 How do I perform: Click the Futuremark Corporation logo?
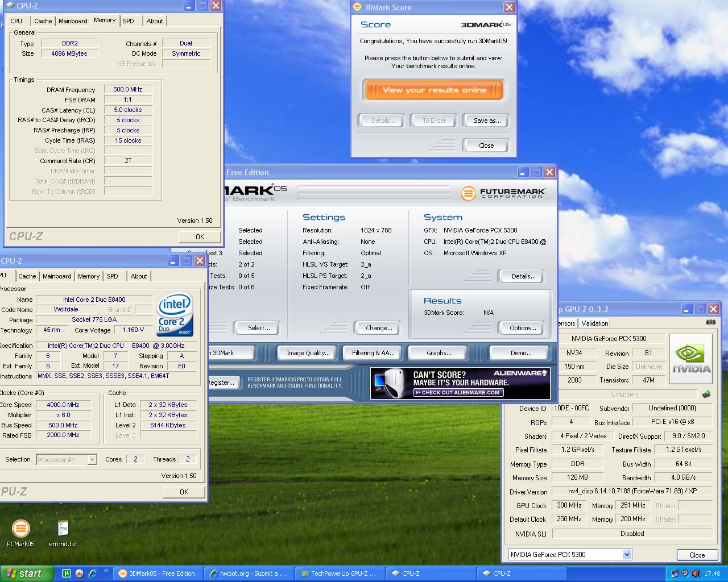[x=503, y=193]
